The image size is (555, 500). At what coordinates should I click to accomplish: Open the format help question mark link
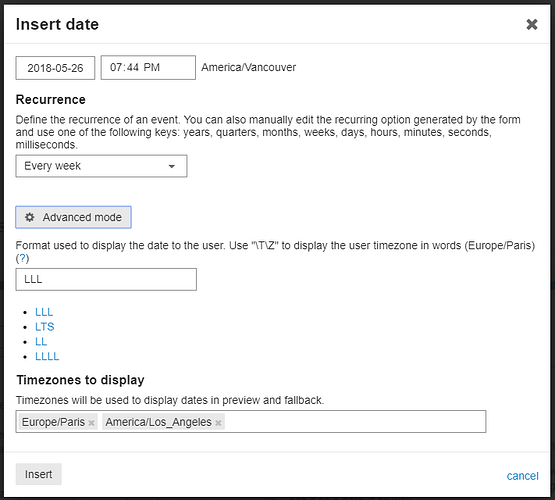click(x=22, y=258)
